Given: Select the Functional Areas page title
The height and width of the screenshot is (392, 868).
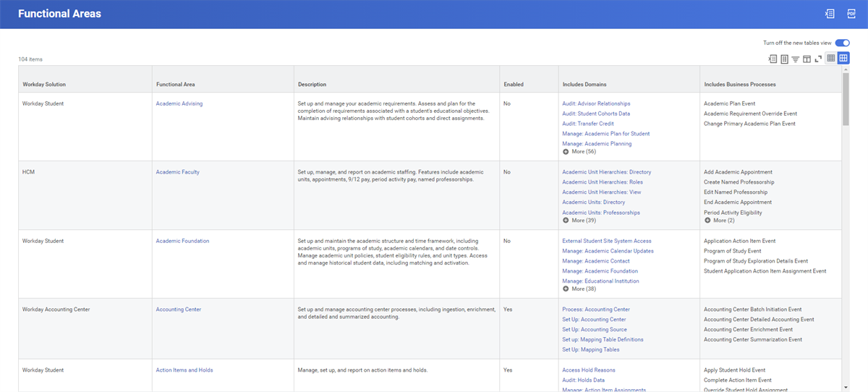Looking at the screenshot, I should [x=60, y=14].
